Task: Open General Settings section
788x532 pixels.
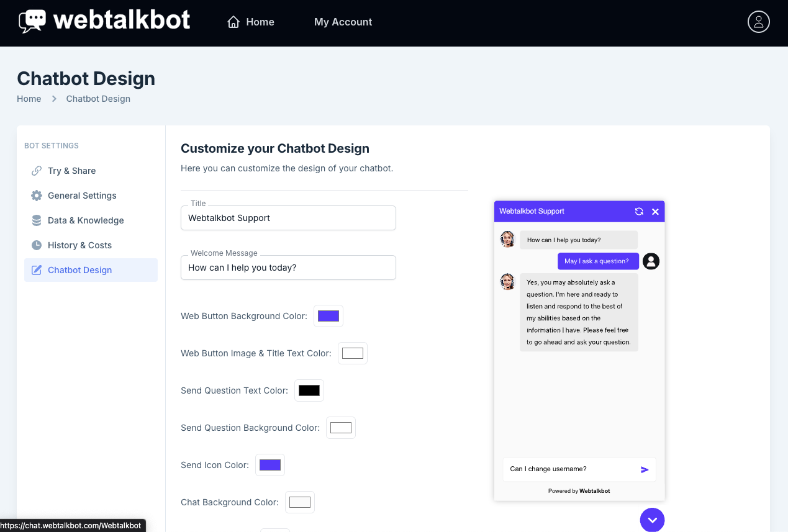Action: [91, 196]
